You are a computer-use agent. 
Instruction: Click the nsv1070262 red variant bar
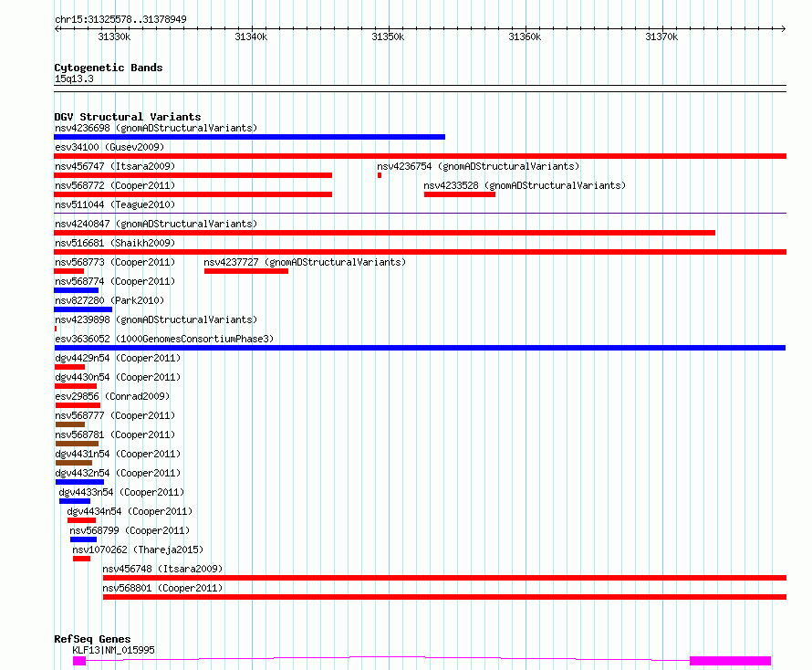[x=81, y=559]
